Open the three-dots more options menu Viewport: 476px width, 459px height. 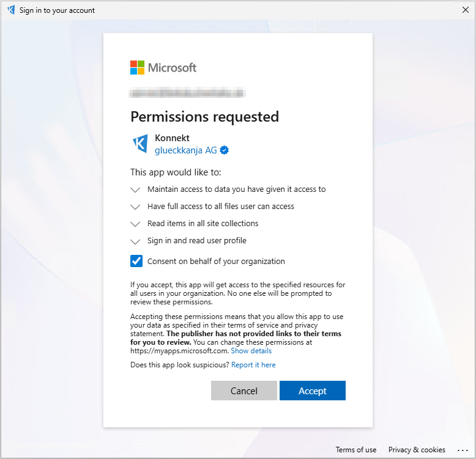462,450
